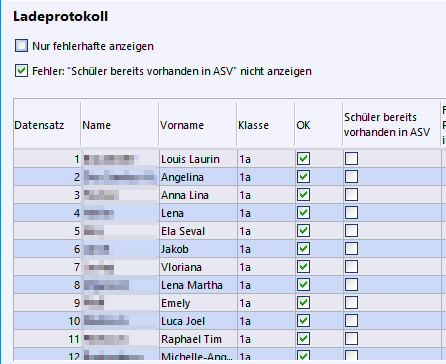This screenshot has width=446, height=364.
Task: Click the Klasse column header
Action: [266, 125]
